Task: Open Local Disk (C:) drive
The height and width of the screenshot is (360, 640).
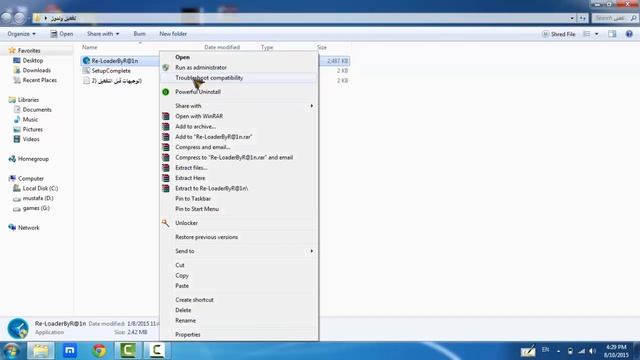Action: click(40, 188)
